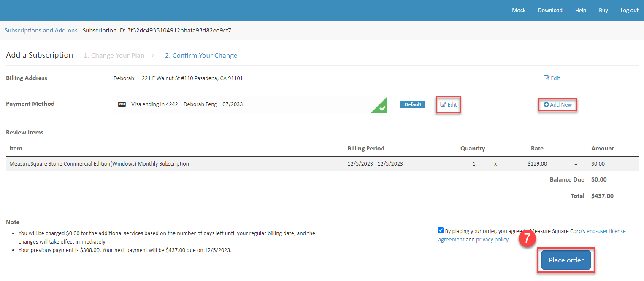The image size is (644, 281).
Task: Edit the Visa payment method
Action: [x=449, y=104]
